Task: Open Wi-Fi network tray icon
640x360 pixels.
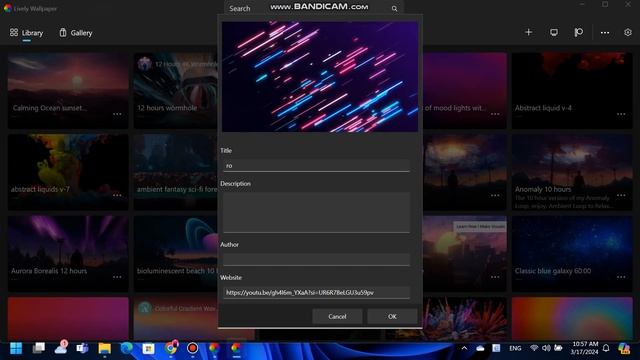Action: coord(534,348)
